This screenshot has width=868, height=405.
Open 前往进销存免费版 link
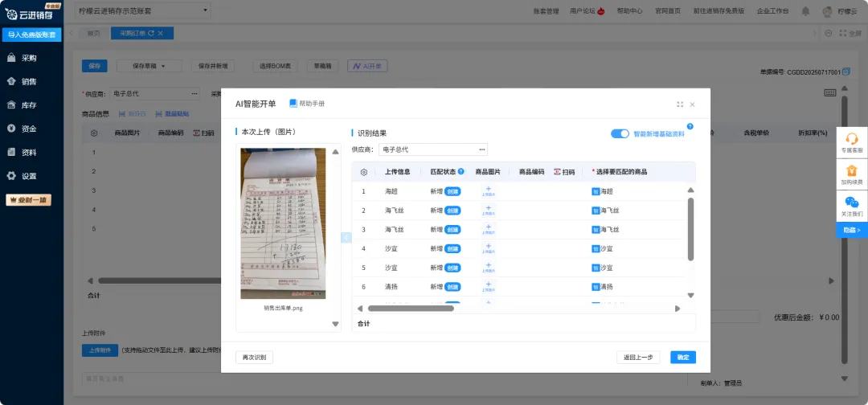click(719, 11)
